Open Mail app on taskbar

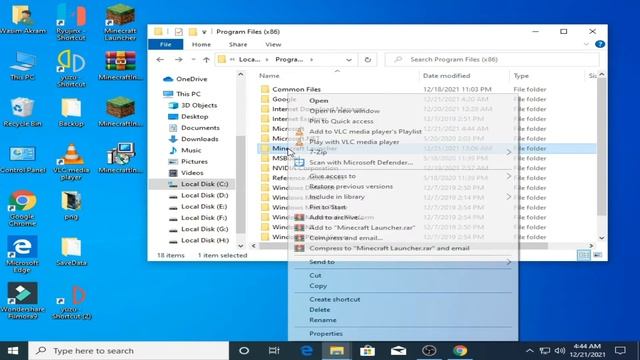pos(398,351)
